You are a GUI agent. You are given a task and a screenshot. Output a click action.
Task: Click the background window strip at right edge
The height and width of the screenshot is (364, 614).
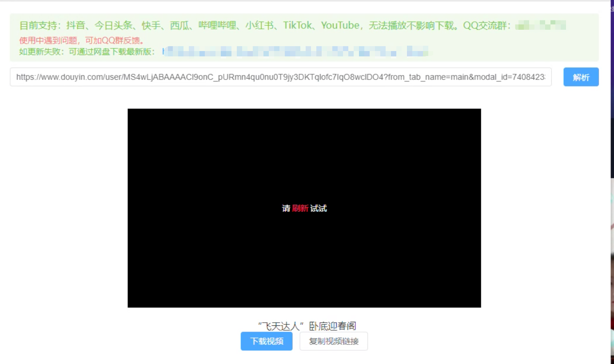[612, 222]
